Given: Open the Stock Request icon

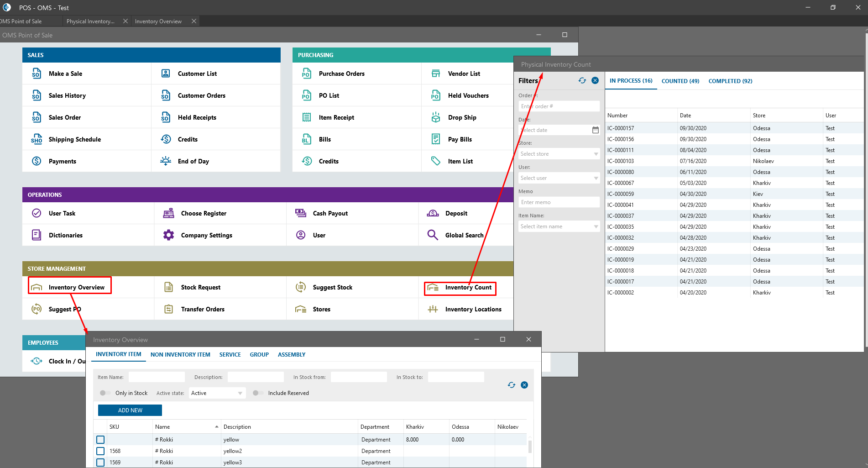Looking at the screenshot, I should [169, 287].
